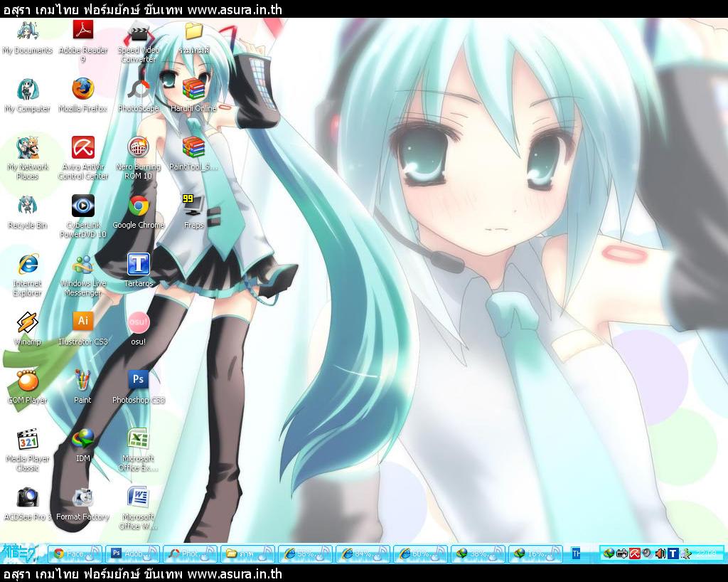Open My Documents desktop icon

click(x=28, y=38)
